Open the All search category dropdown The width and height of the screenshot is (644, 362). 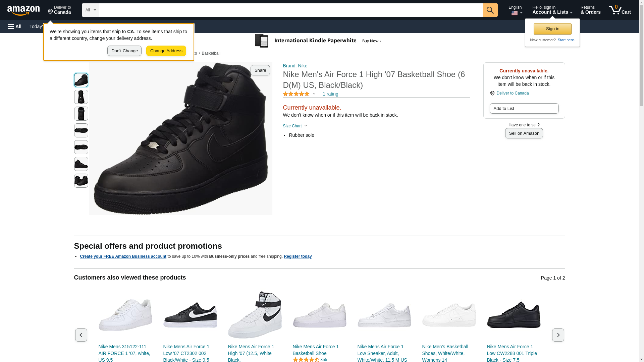tap(90, 10)
